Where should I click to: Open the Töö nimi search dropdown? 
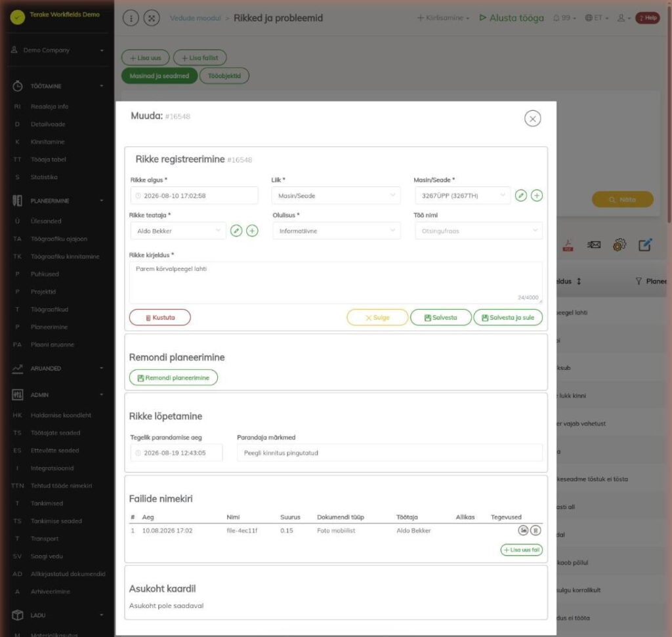[478, 231]
